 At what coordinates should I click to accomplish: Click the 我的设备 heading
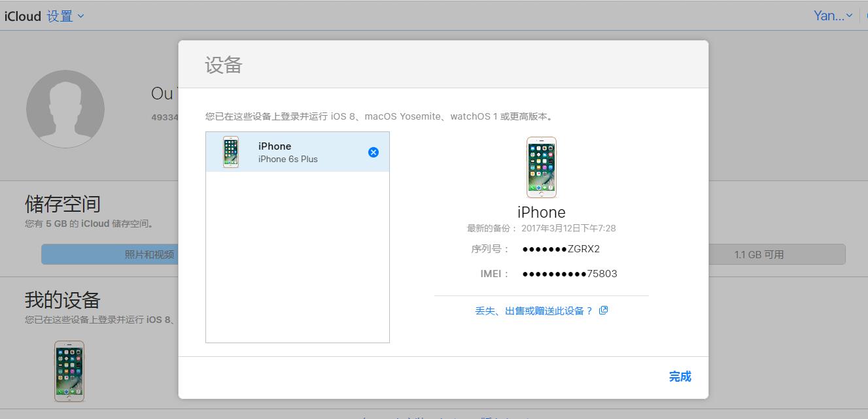point(63,300)
